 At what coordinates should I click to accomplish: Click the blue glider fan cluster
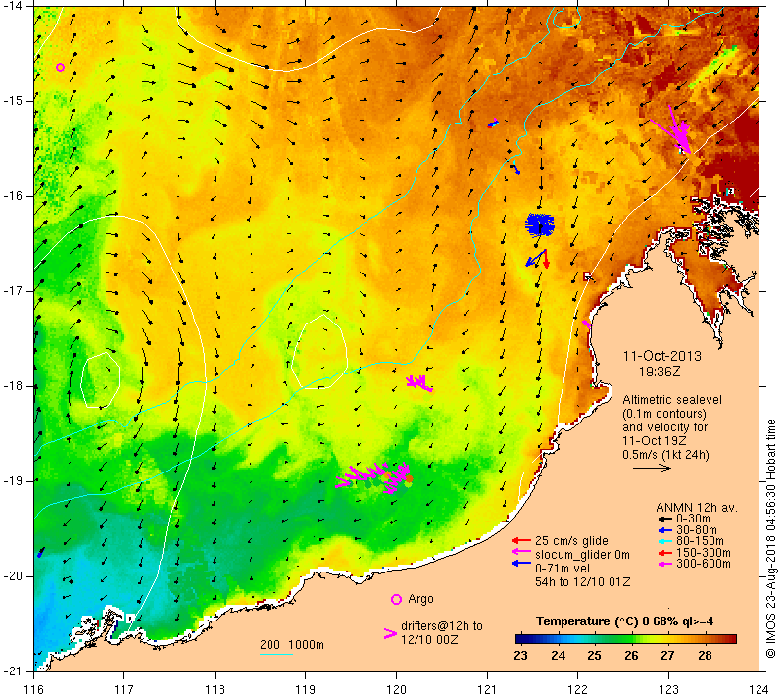pyautogui.click(x=540, y=225)
